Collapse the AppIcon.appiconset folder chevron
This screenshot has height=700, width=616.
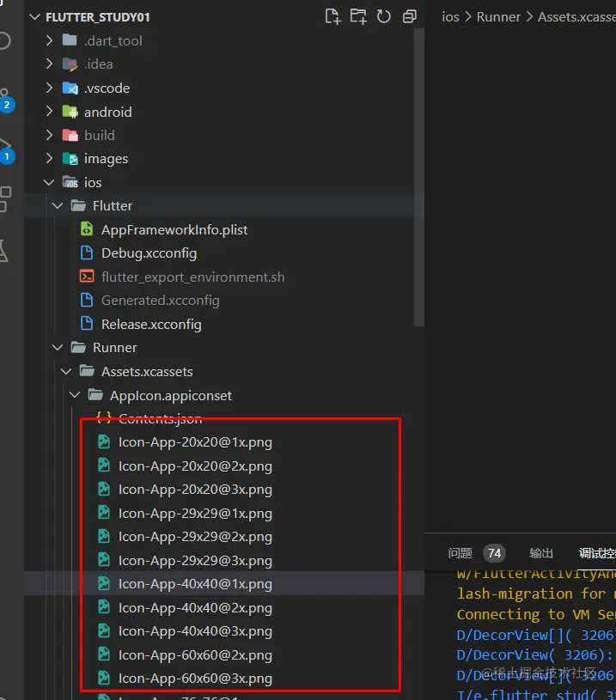pyautogui.click(x=75, y=395)
